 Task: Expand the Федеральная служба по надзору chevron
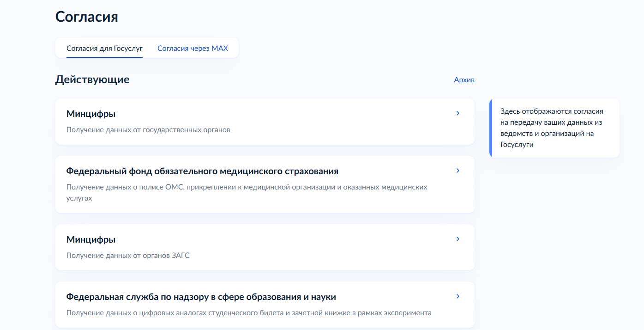tap(457, 296)
